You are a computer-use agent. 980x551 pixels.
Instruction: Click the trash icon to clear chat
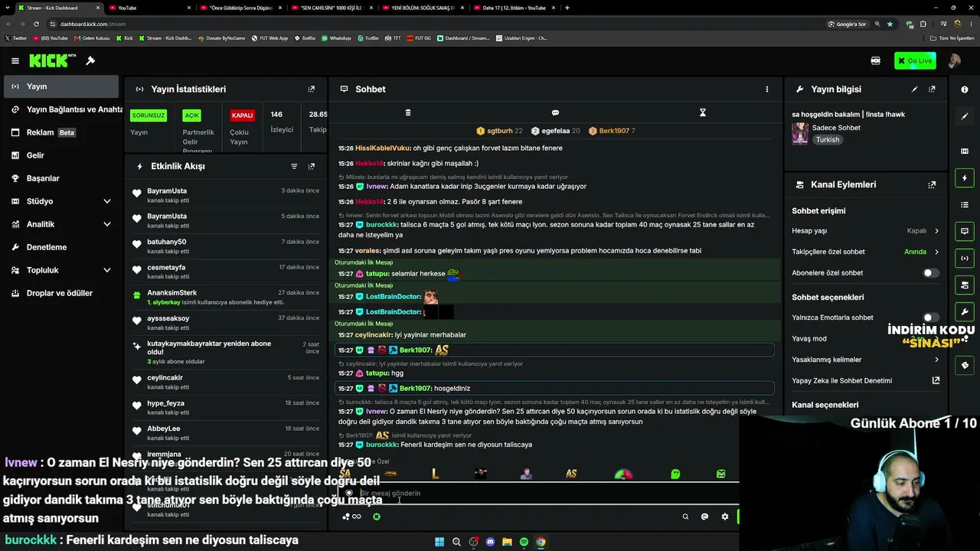pos(408,112)
